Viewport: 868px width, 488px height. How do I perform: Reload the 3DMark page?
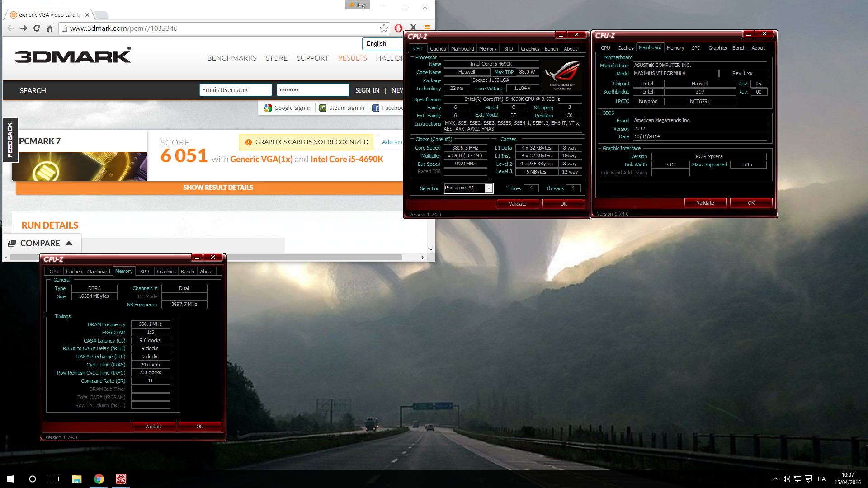(x=37, y=28)
